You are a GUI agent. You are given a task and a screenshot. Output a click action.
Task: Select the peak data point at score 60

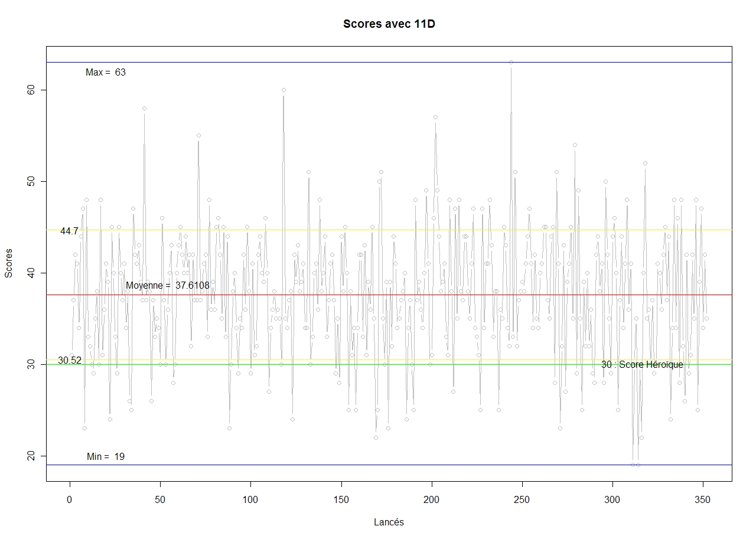(x=283, y=90)
